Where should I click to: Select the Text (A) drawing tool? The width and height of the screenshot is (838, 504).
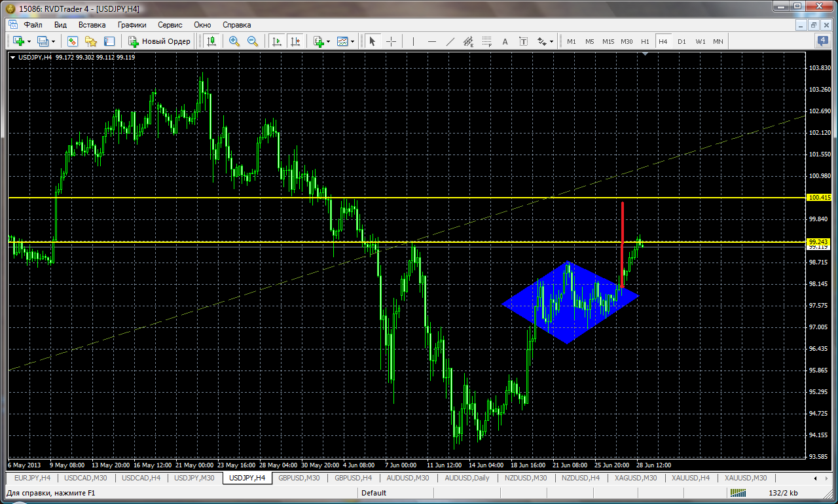(505, 41)
